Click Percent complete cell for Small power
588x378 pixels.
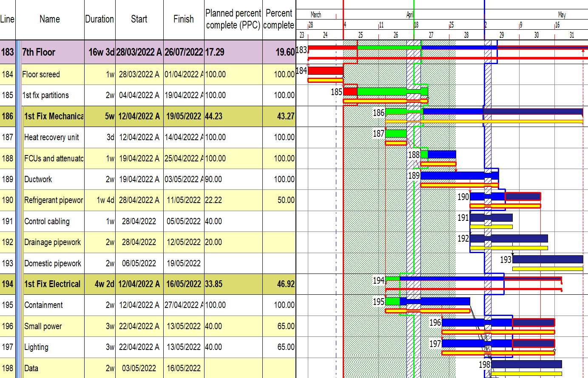tap(279, 326)
